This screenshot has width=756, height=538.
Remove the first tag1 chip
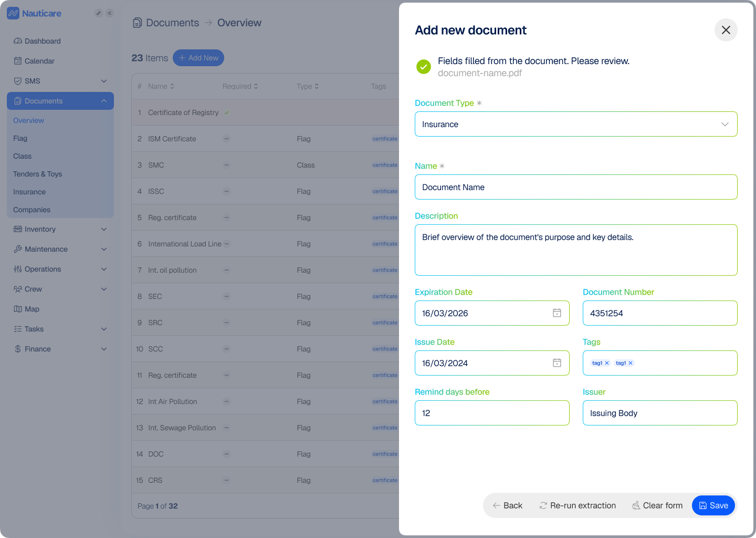click(x=607, y=363)
